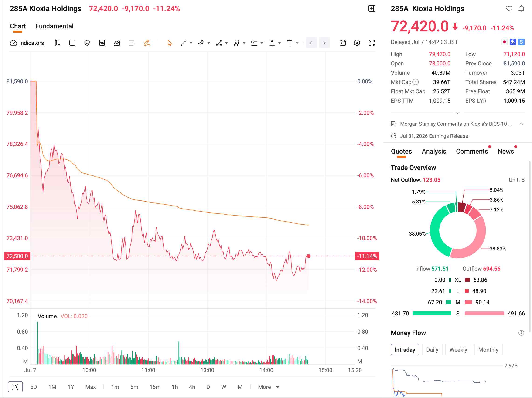Viewport: 532px width, 398px height.
Task: Click the red last-price dot on chart
Action: point(309,256)
